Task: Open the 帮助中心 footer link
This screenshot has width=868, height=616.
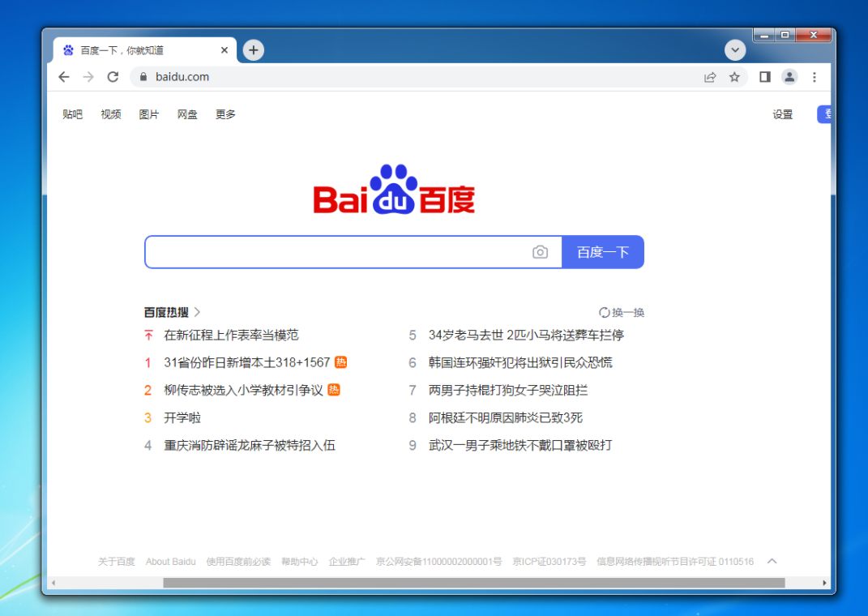Action: (300, 562)
